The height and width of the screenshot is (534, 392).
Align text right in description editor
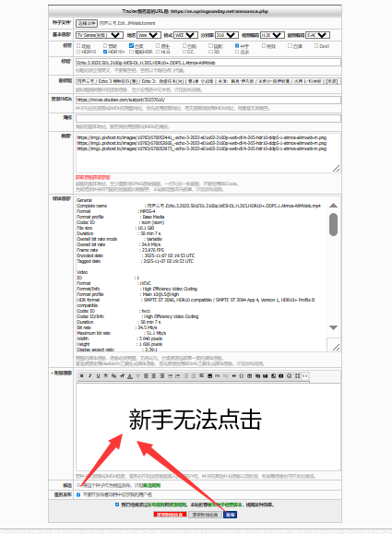click(x=161, y=376)
